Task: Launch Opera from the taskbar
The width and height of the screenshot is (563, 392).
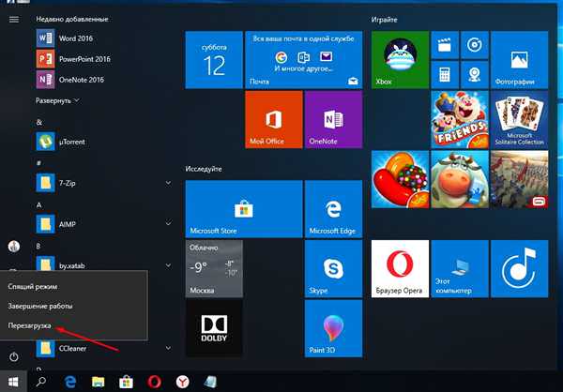Action: pos(155,382)
